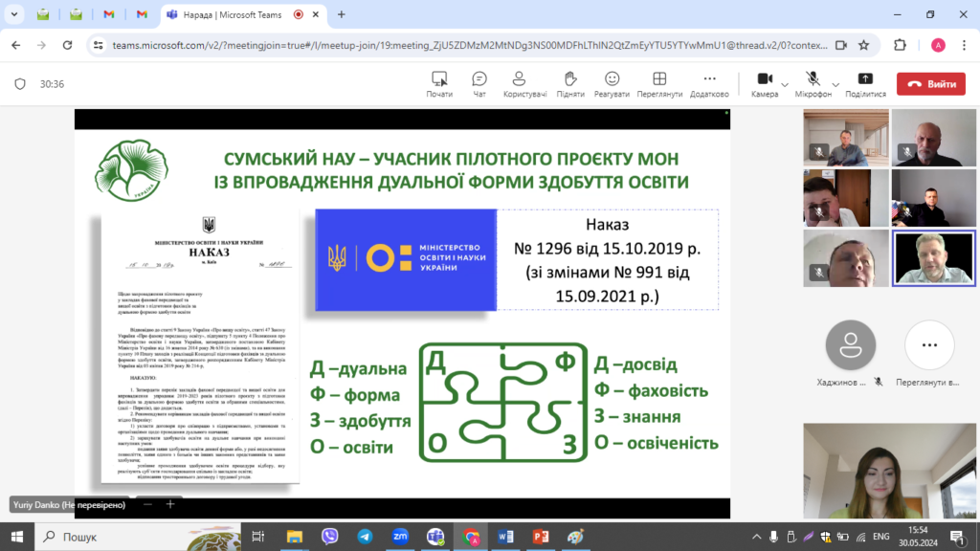Open the Реагувати reactions menu

point(612,83)
